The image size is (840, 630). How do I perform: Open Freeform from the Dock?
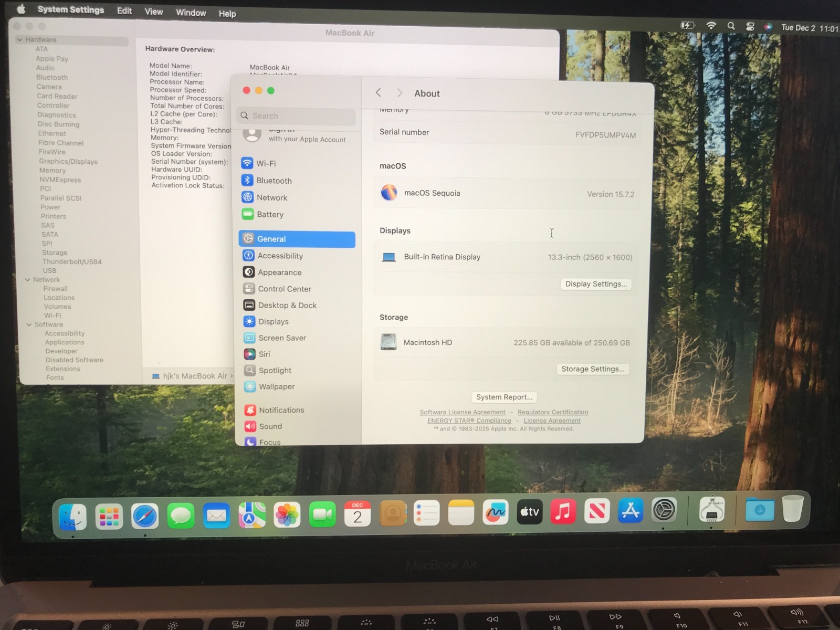[x=495, y=512]
